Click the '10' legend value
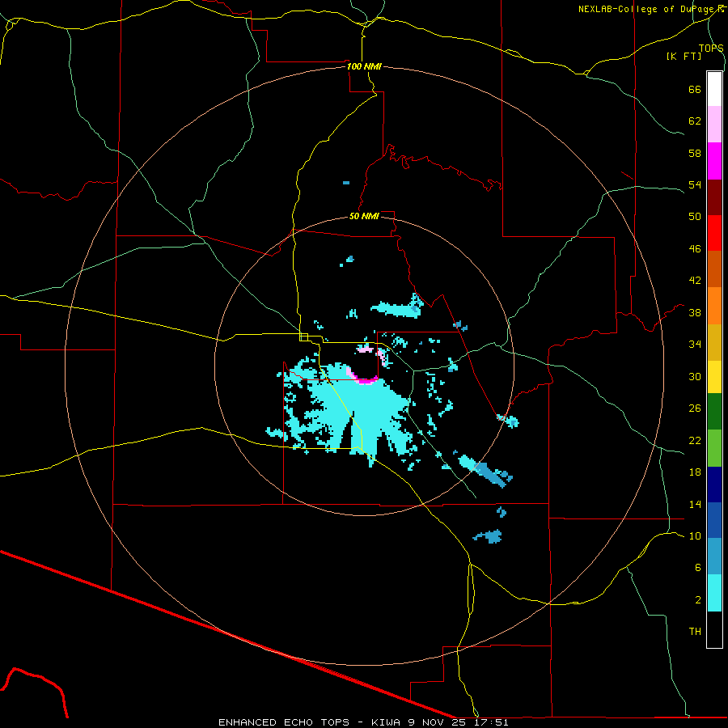The image size is (728, 728). (x=695, y=535)
